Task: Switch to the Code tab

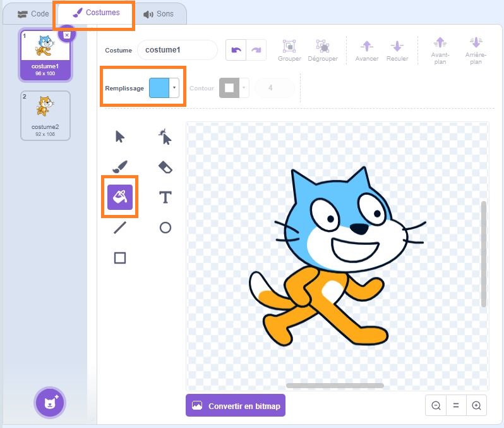Action: coord(33,14)
